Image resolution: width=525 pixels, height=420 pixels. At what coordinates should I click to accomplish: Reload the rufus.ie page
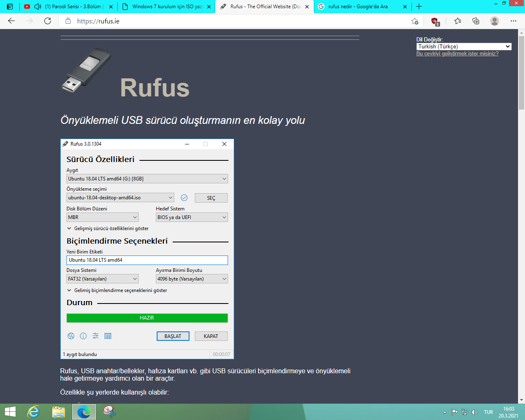click(x=48, y=21)
